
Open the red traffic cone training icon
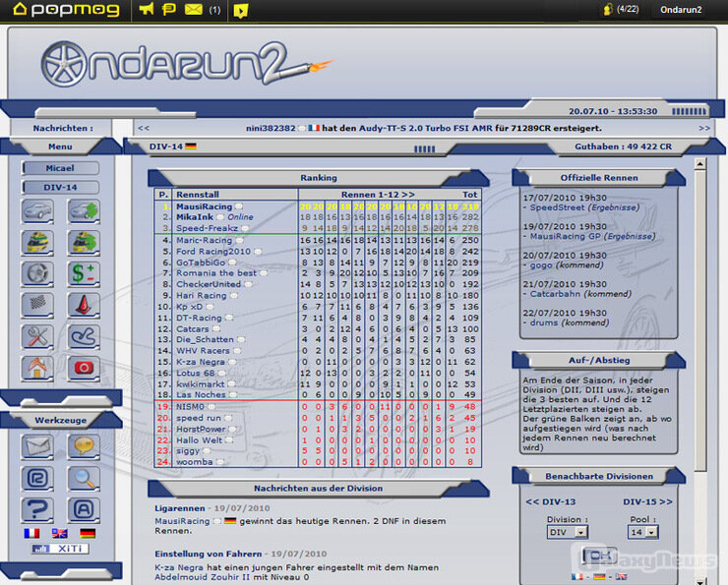[84, 305]
